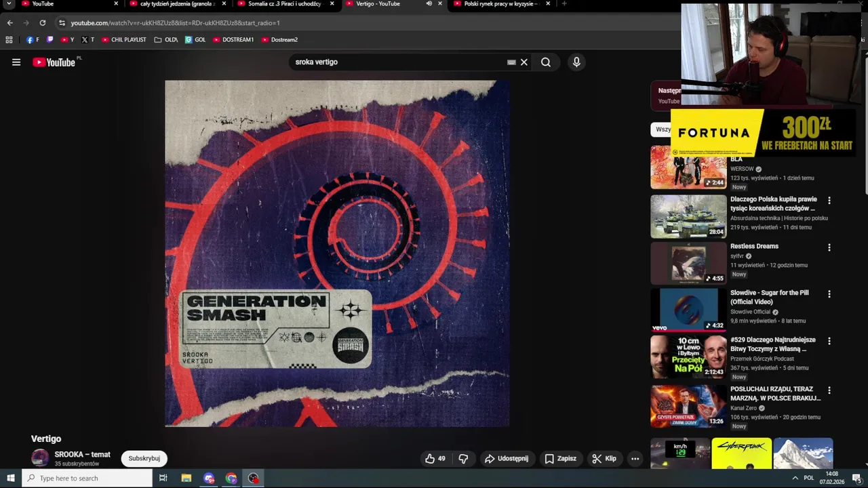This screenshot has height=488, width=868.
Task: Open File Explorer from taskbar
Action: coord(186,479)
